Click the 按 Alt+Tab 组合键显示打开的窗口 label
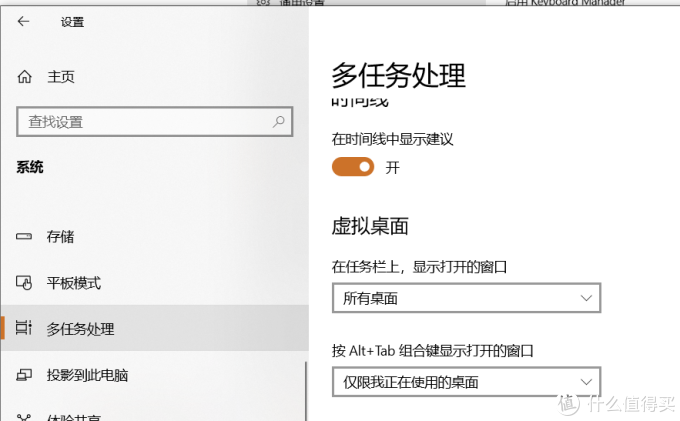Screen dimensions: 680x421 point(432,350)
